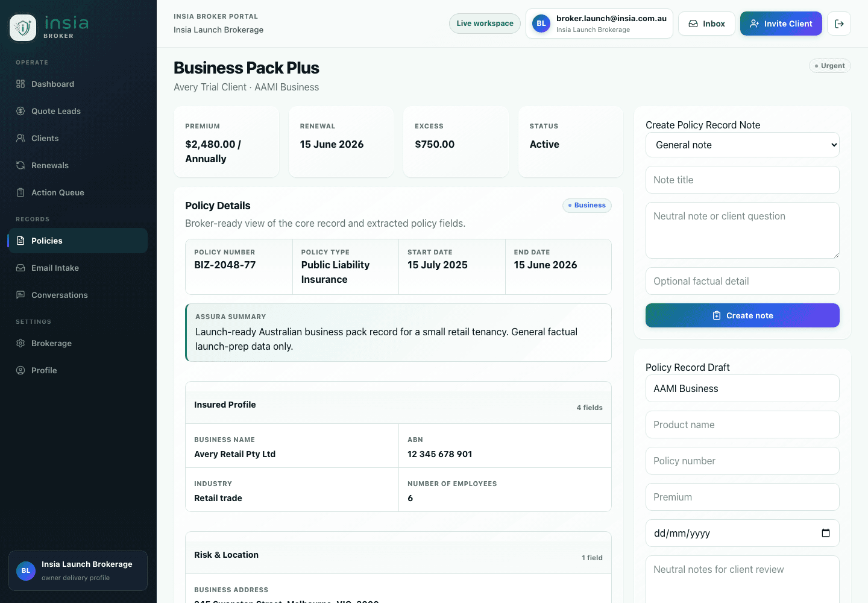Click the add-person icon on Invite Client
The height and width of the screenshot is (603, 868).
pyautogui.click(x=754, y=24)
